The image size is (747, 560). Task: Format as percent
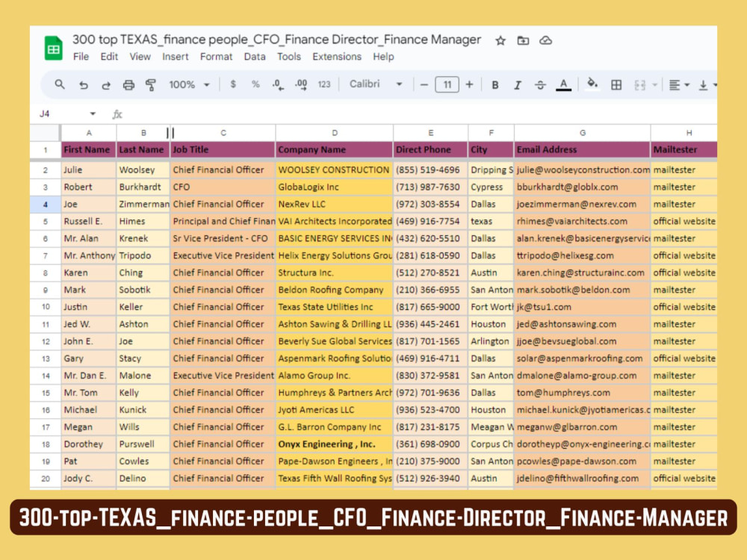[x=255, y=84]
